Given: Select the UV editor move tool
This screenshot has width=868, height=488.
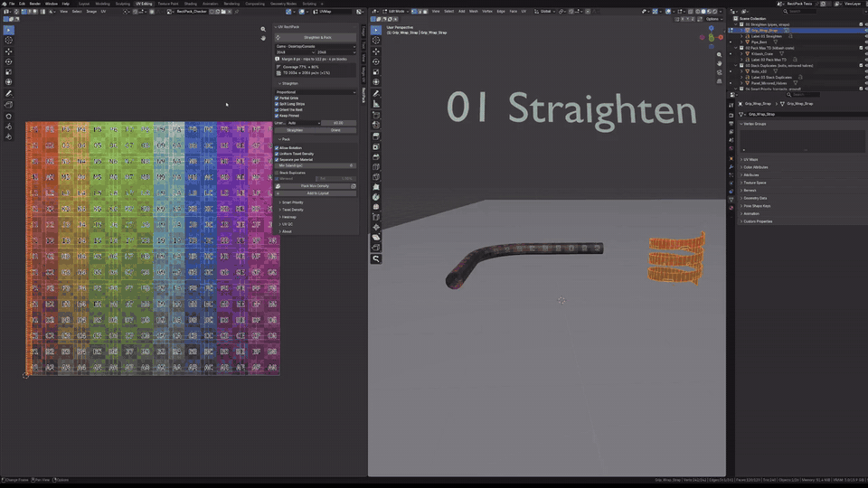Looking at the screenshot, I should [8, 52].
